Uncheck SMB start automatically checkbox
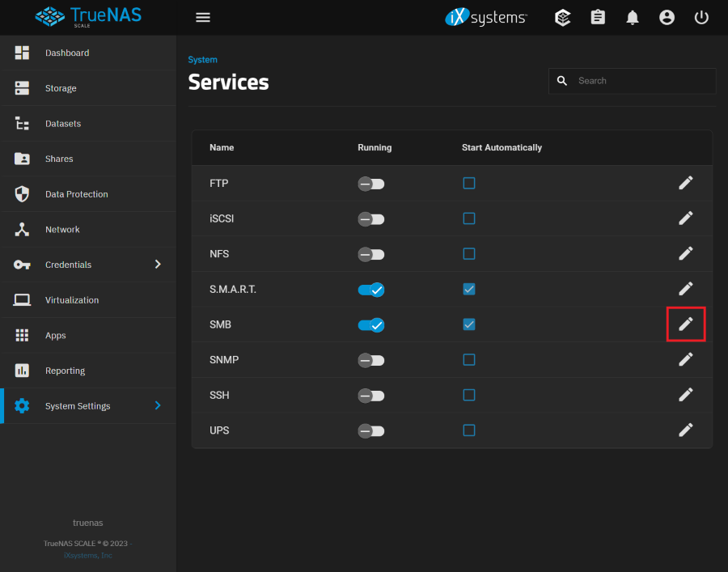Screen dimensions: 728x572 pos(469,324)
